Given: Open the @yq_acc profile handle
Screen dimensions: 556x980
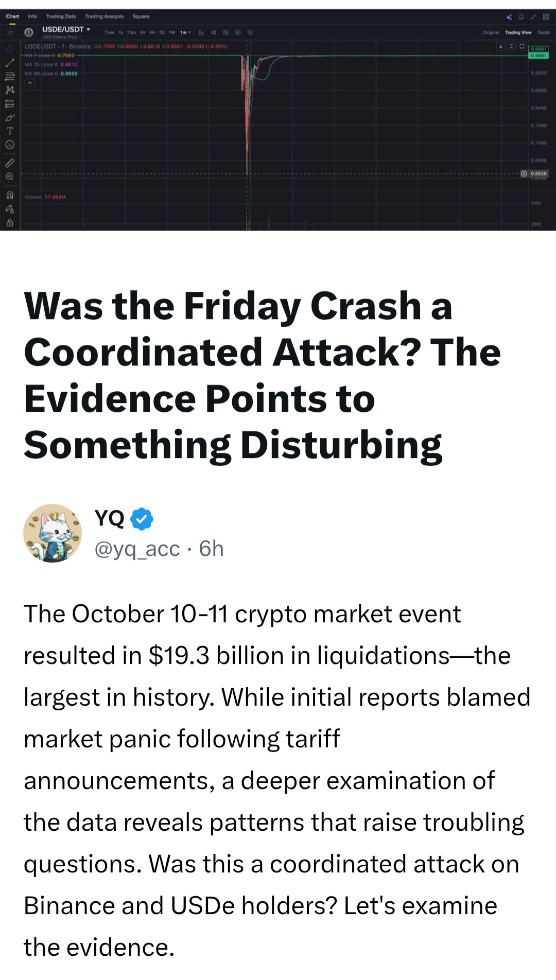Looking at the screenshot, I should pos(137,549).
